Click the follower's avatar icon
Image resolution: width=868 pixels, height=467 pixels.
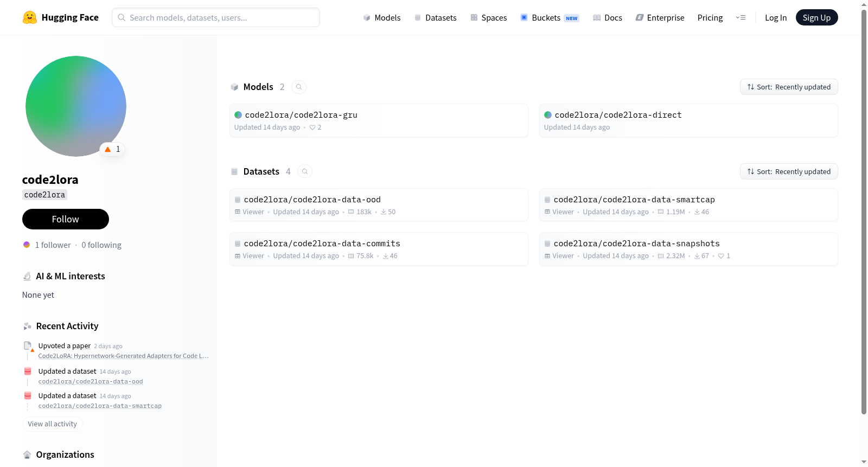[27, 245]
